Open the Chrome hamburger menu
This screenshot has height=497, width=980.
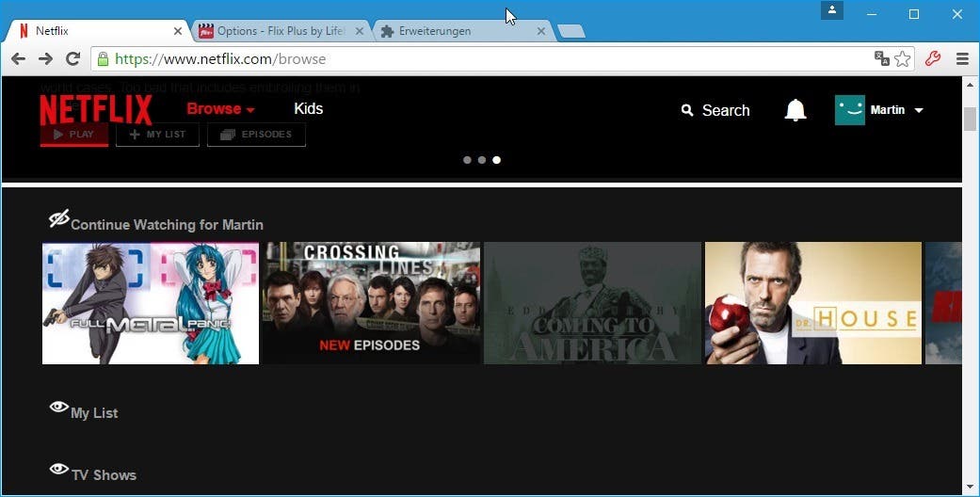pos(962,58)
